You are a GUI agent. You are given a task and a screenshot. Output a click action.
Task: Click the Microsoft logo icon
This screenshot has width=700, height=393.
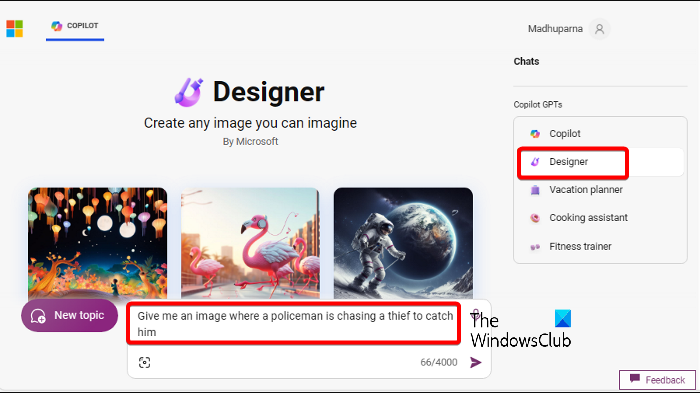15,29
